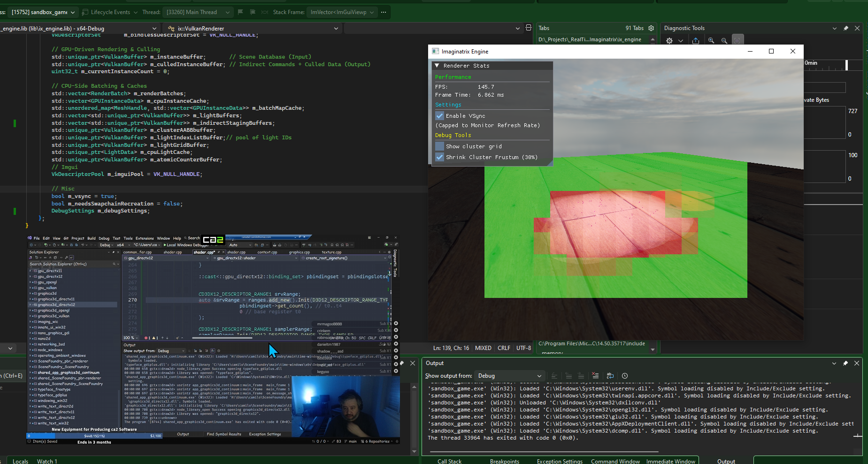Open the Show output from Debug dropdown
Screen dimensions: 868x464
[x=509, y=376]
